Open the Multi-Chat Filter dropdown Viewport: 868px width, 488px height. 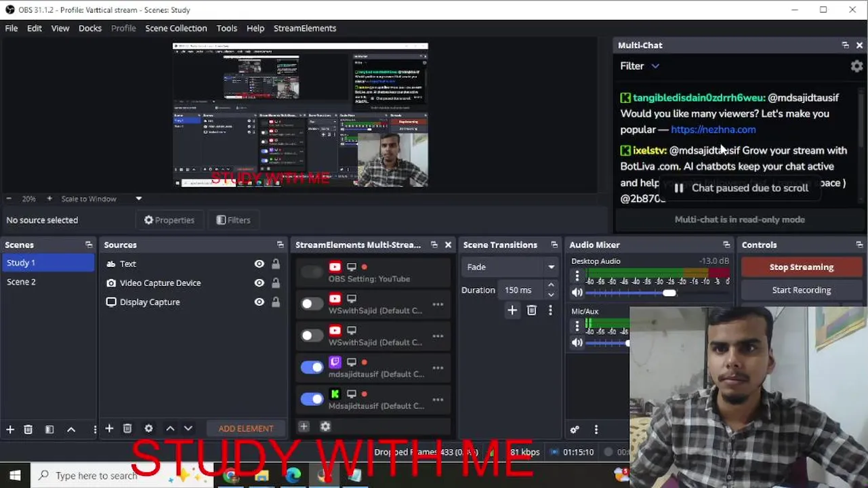tap(640, 66)
